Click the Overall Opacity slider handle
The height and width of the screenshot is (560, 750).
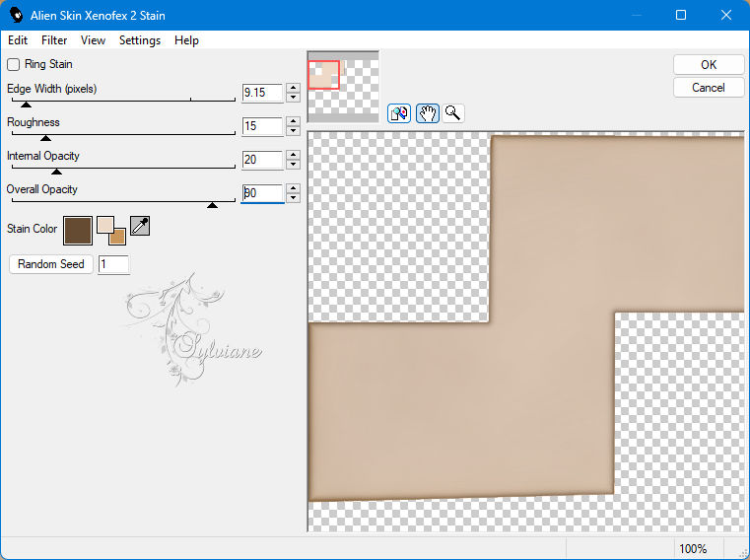click(x=212, y=205)
